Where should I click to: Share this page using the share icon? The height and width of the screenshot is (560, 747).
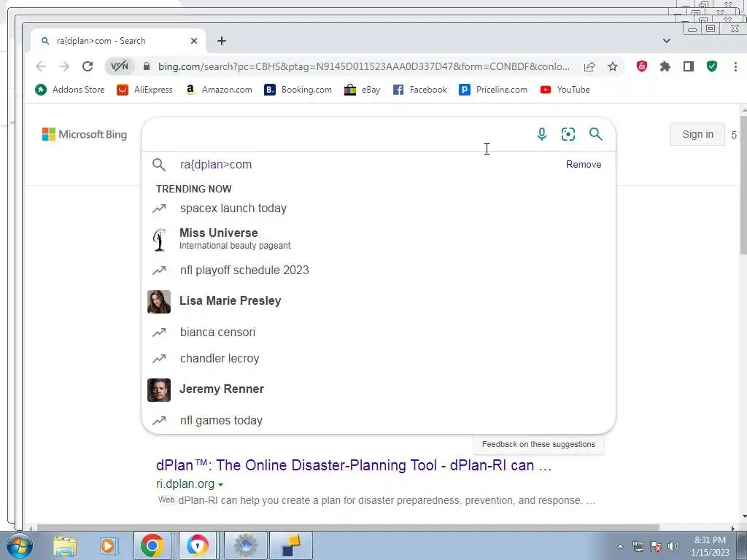tap(589, 66)
